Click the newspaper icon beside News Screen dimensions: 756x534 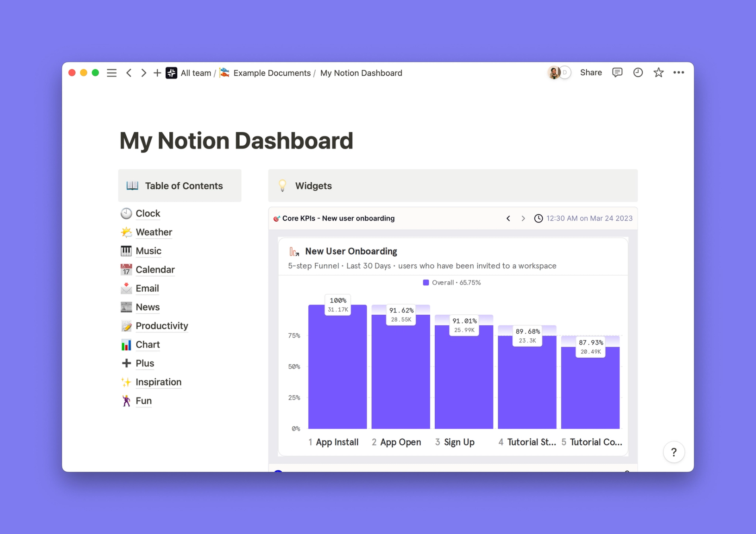pos(126,307)
